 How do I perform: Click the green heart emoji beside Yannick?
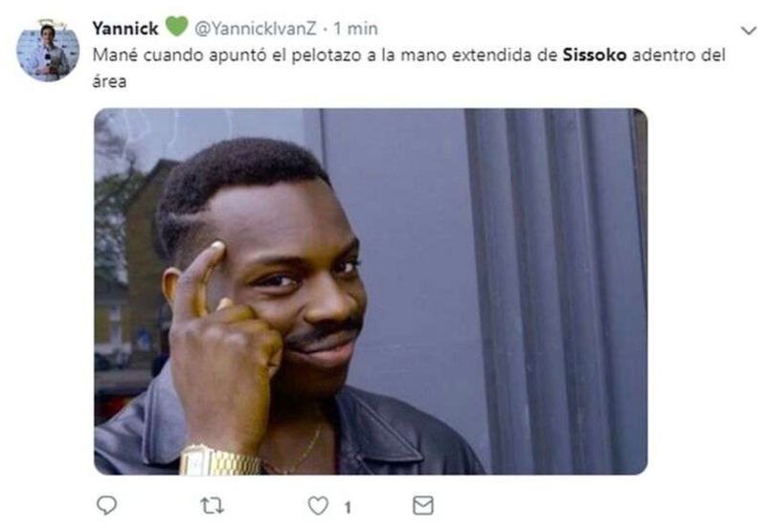(x=176, y=26)
